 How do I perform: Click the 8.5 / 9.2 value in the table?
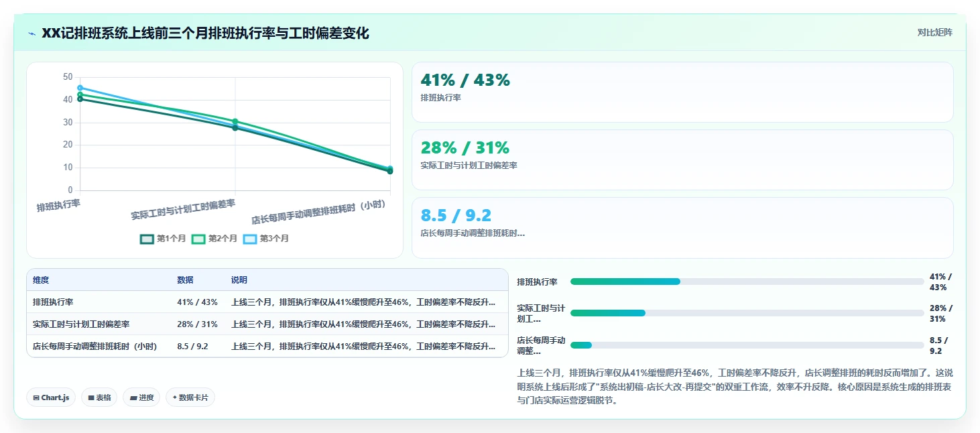(x=192, y=347)
